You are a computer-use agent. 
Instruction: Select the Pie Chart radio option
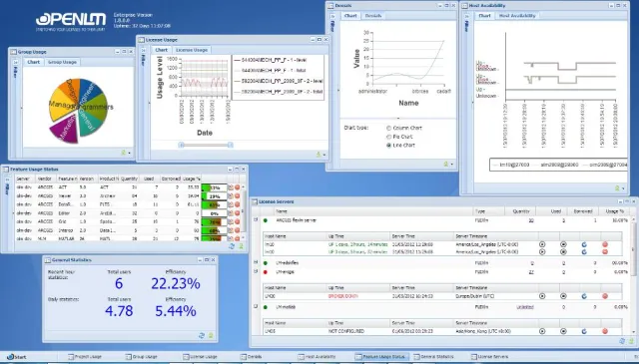click(x=388, y=137)
